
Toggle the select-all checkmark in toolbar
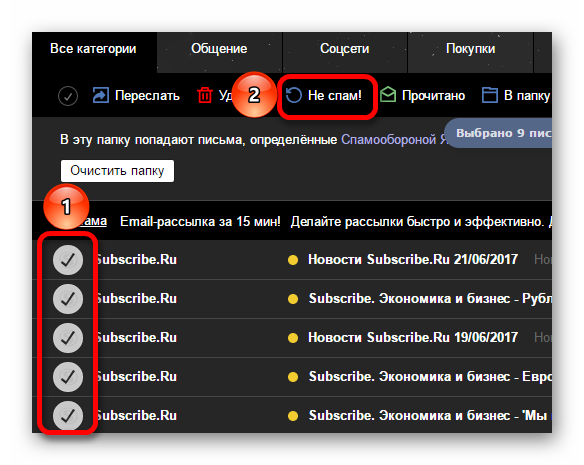pyautogui.click(x=68, y=96)
